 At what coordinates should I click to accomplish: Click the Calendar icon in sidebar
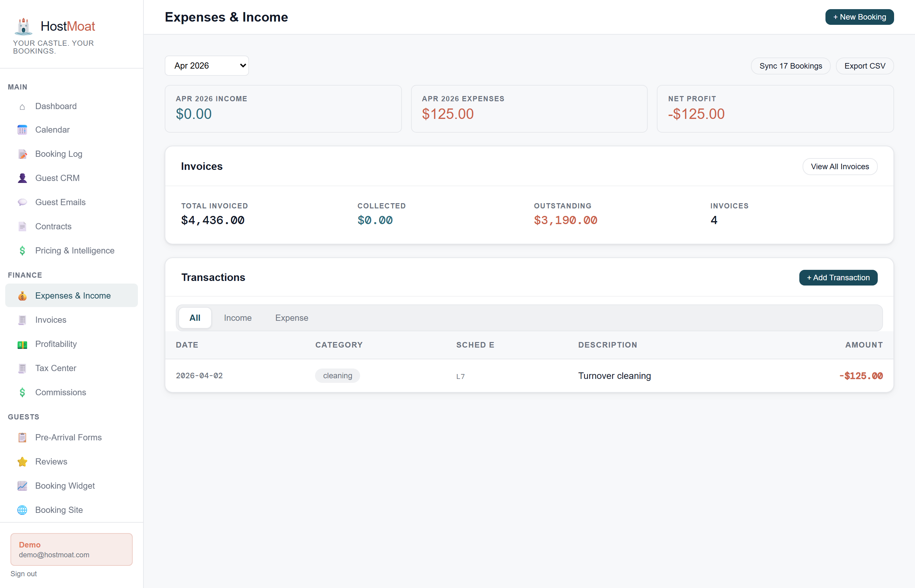click(x=22, y=130)
